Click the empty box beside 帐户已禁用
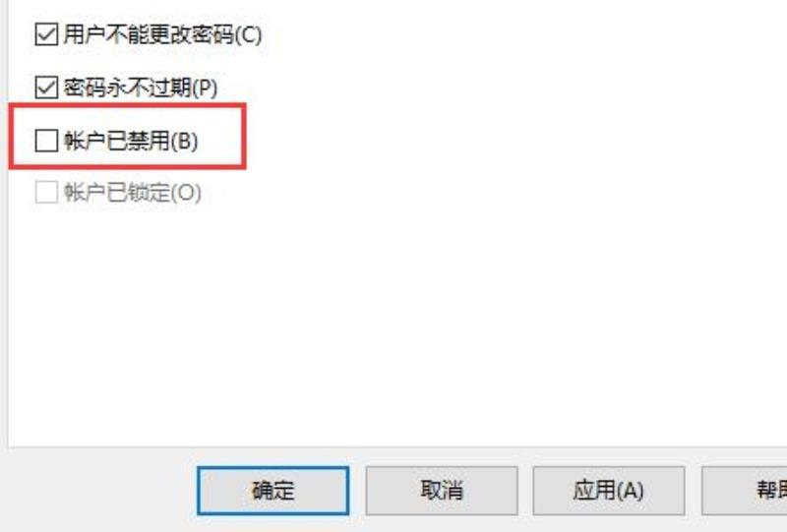This screenshot has height=532, width=787. 46,141
